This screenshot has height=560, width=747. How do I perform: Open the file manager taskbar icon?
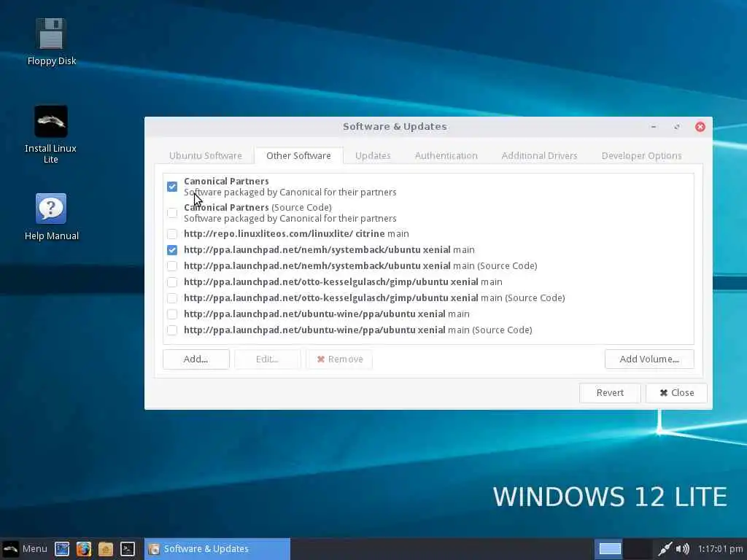(x=106, y=548)
